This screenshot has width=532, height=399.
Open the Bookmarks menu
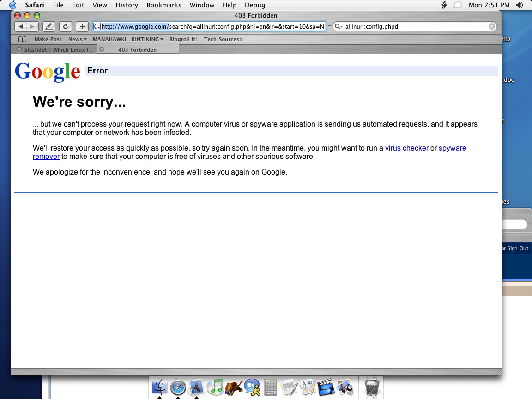[164, 5]
